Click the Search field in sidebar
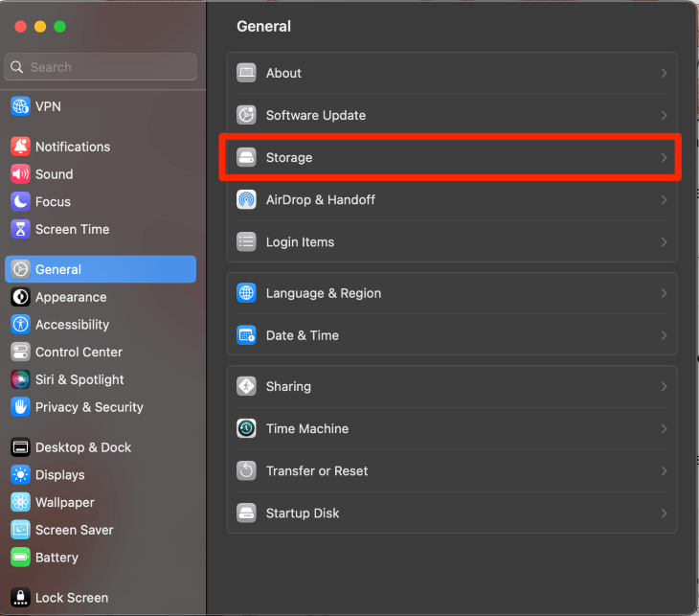The height and width of the screenshot is (616, 699). [105, 67]
